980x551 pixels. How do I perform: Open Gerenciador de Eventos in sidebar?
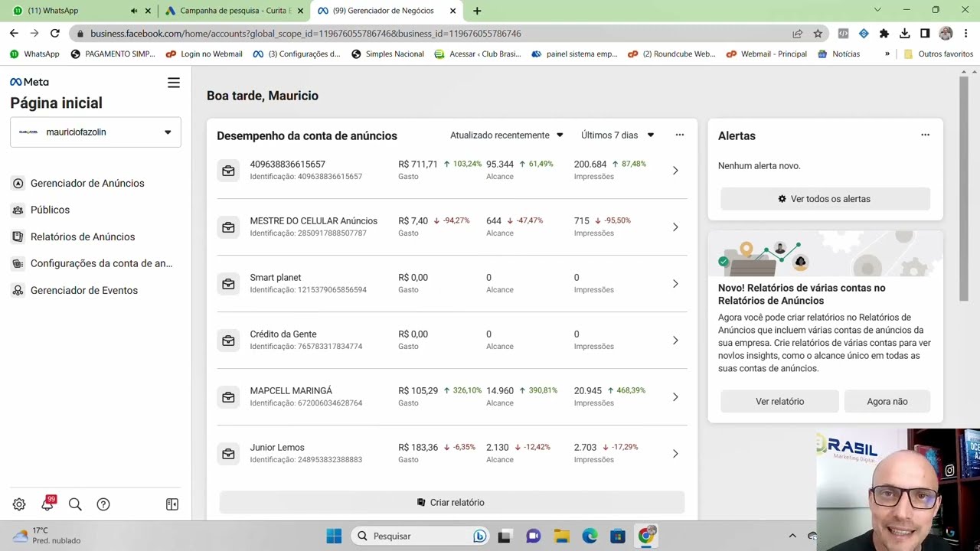click(x=84, y=290)
